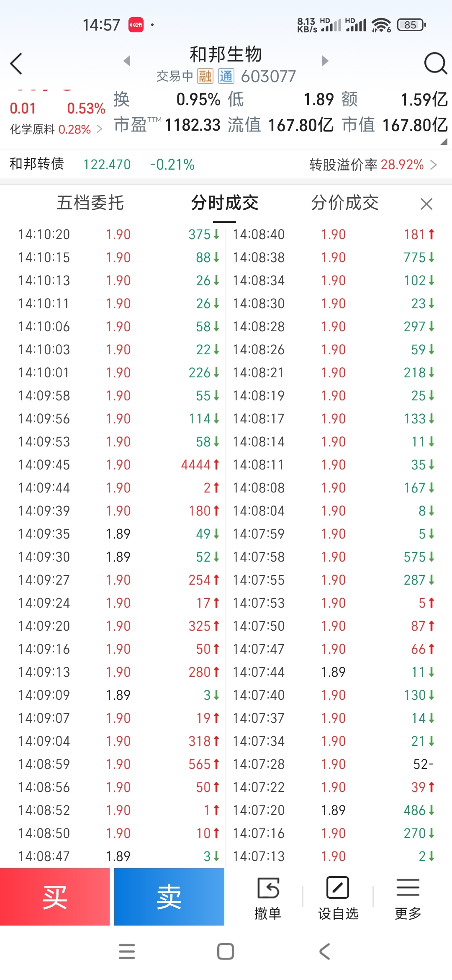
Task: Open 和邦转债 convertible bond row
Action: coord(226,165)
